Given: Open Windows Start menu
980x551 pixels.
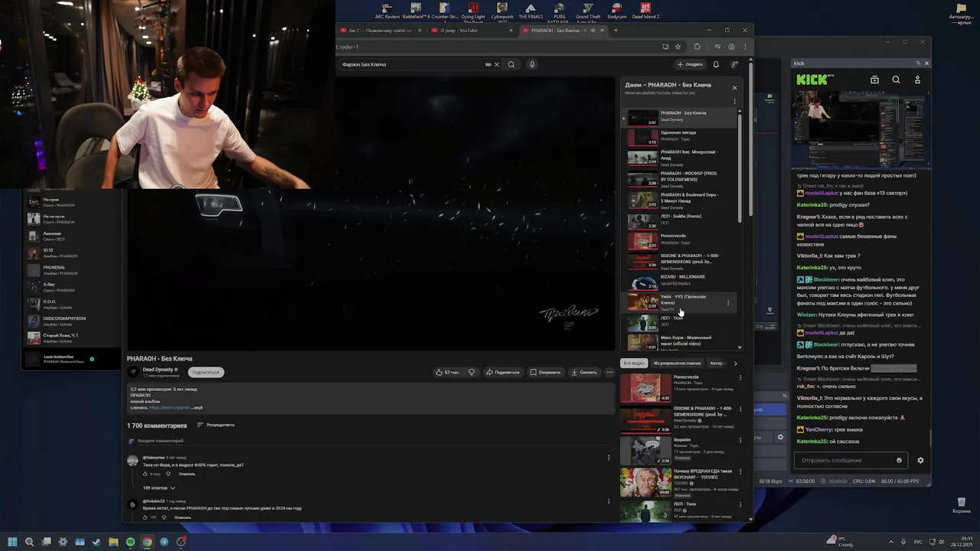Looking at the screenshot, I should [x=12, y=542].
